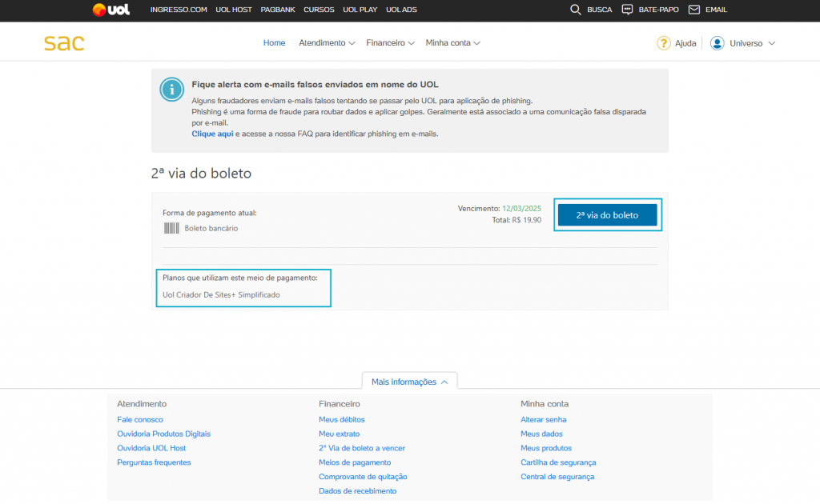Click the BUSCA label
This screenshot has width=820, height=504.
click(599, 10)
